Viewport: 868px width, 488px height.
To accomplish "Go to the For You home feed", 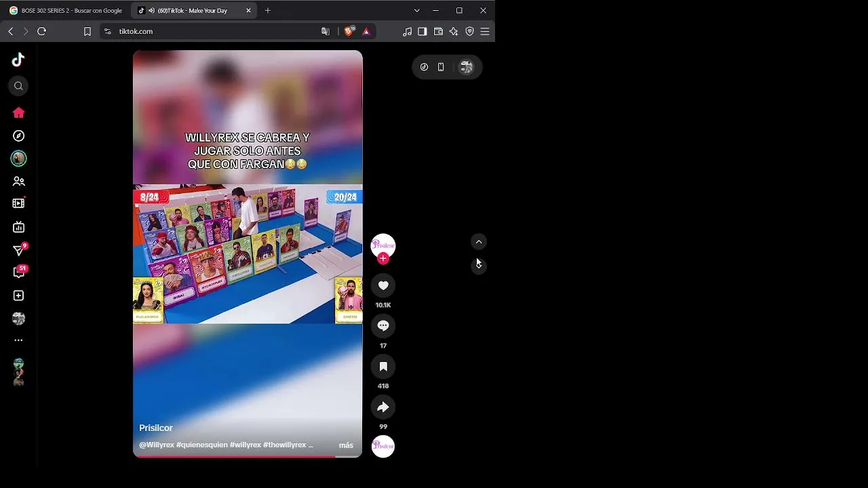I will point(18,113).
